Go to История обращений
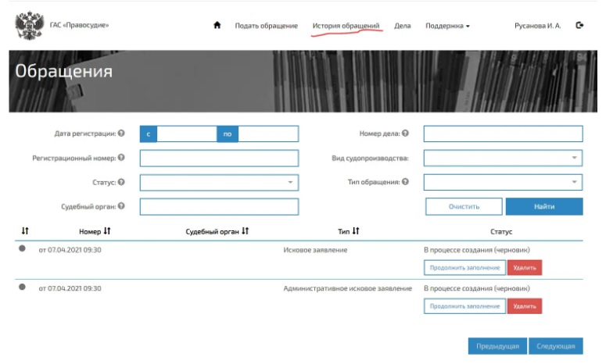The image size is (606, 364). (x=346, y=26)
